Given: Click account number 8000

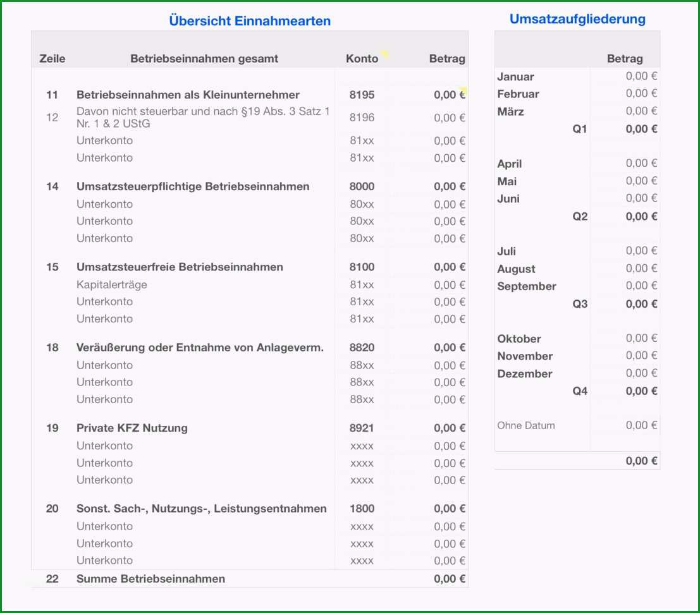Looking at the screenshot, I should pos(362,186).
